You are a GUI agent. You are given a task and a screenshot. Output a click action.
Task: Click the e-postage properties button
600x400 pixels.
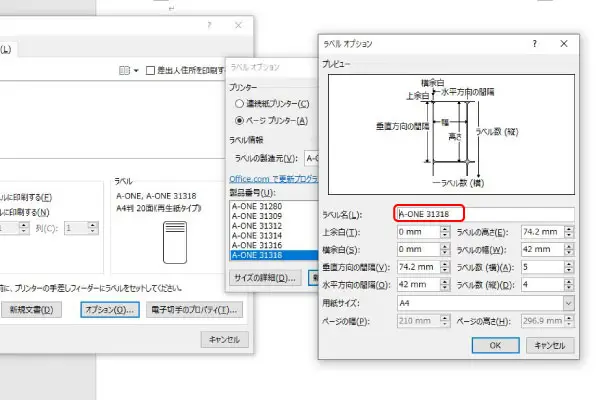194,310
